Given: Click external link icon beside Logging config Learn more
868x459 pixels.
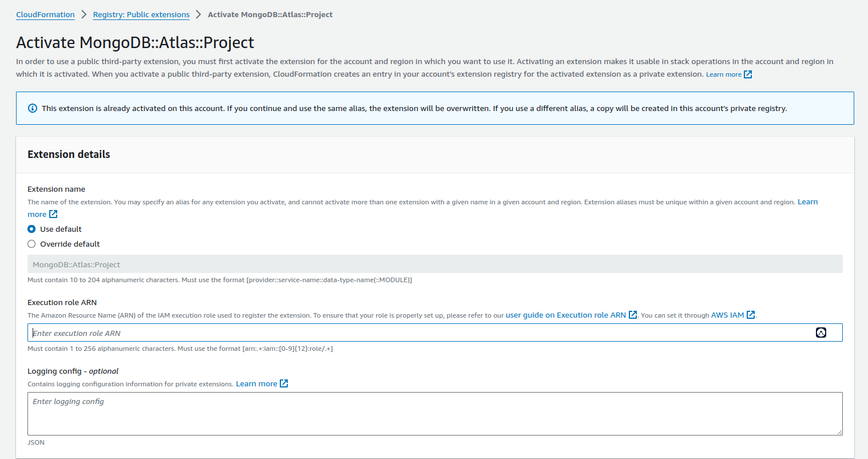Looking at the screenshot, I should [x=284, y=383].
